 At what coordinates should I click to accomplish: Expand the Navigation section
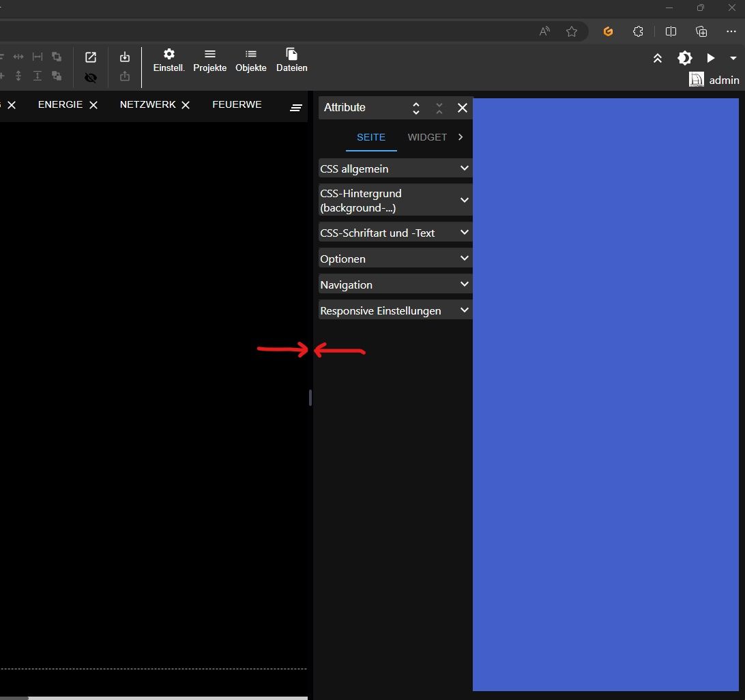(395, 285)
